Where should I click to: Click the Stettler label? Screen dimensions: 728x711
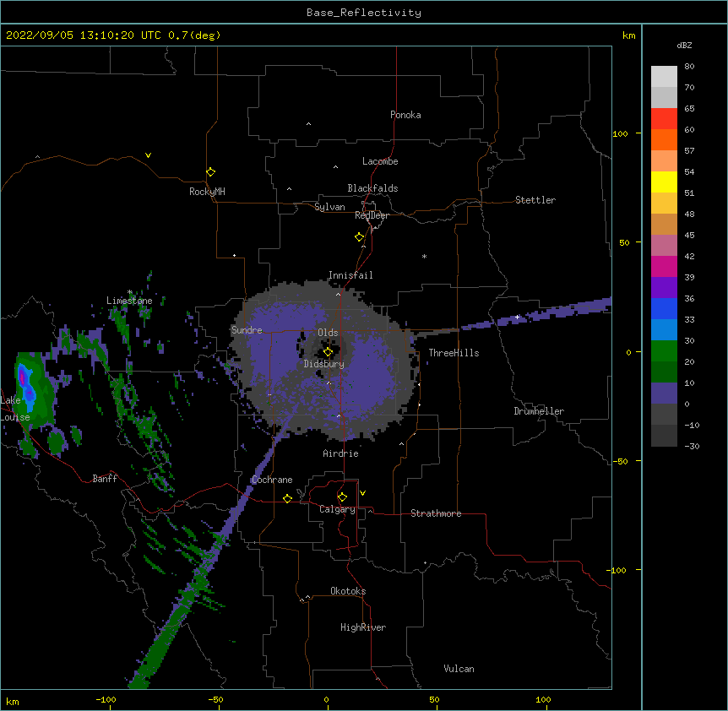pos(535,200)
